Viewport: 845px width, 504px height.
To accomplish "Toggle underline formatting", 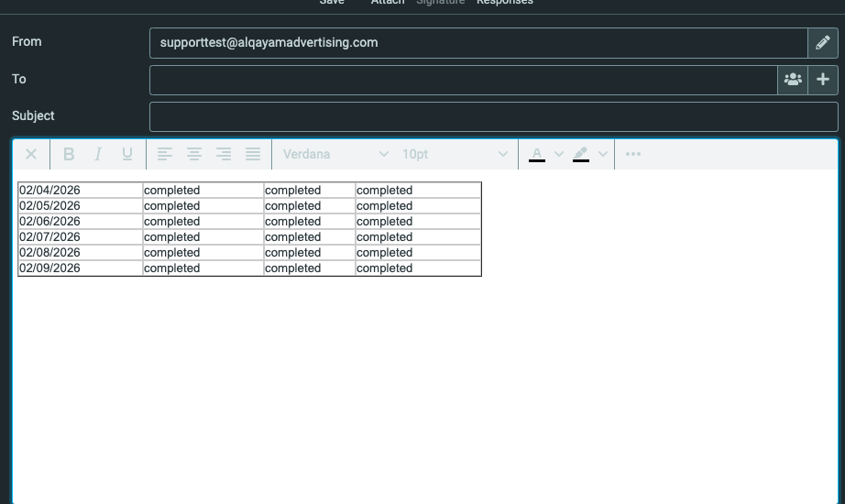I will tap(127, 154).
